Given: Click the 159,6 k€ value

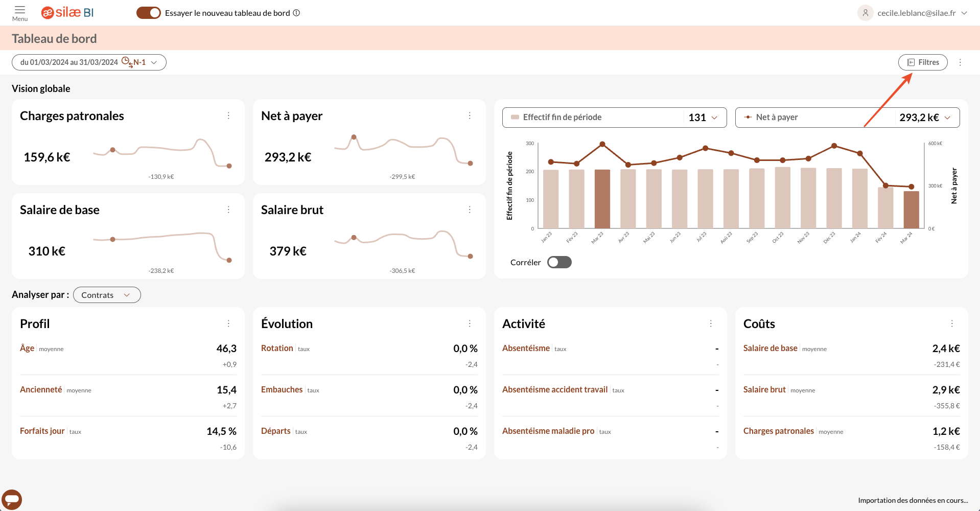Looking at the screenshot, I should (47, 157).
